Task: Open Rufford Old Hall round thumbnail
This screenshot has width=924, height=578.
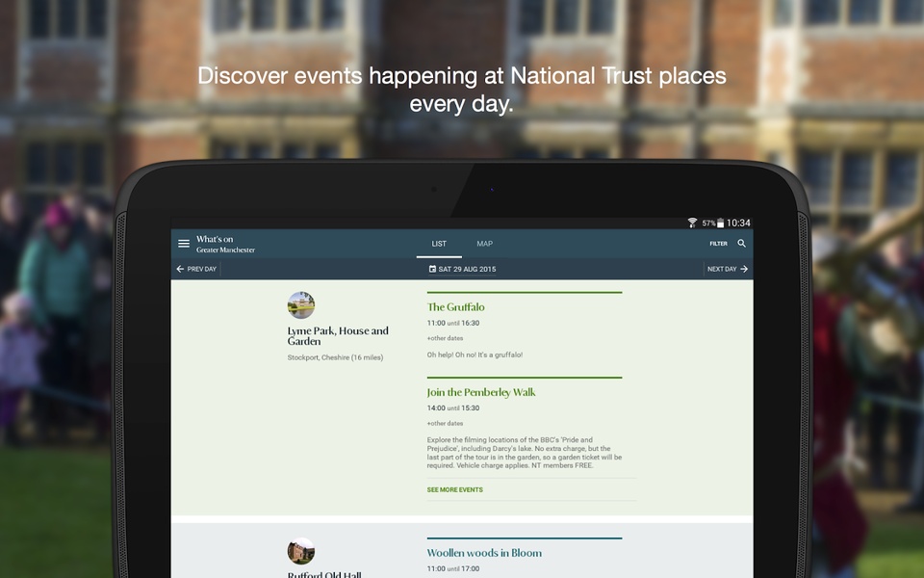Action: [x=301, y=551]
